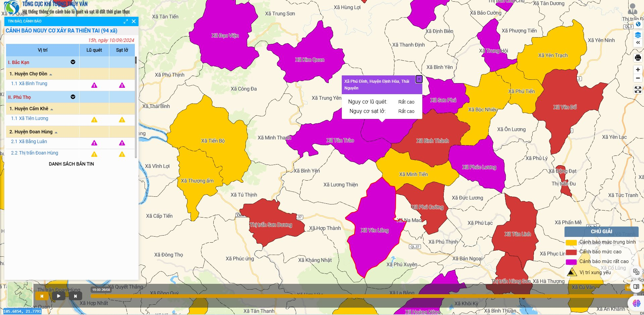Collapse the right toolbar with double chevron
This screenshot has height=315, width=644.
[x=638, y=43]
